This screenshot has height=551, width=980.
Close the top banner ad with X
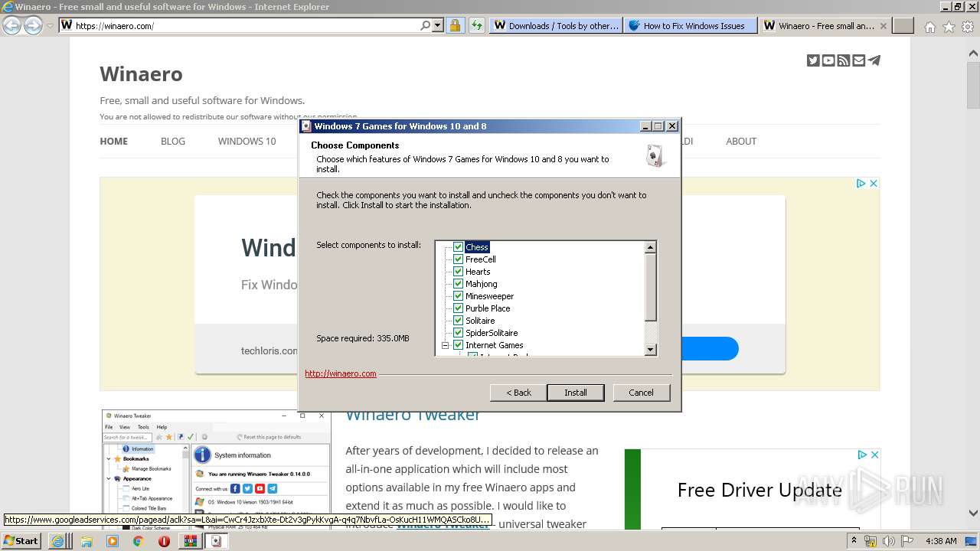(873, 183)
